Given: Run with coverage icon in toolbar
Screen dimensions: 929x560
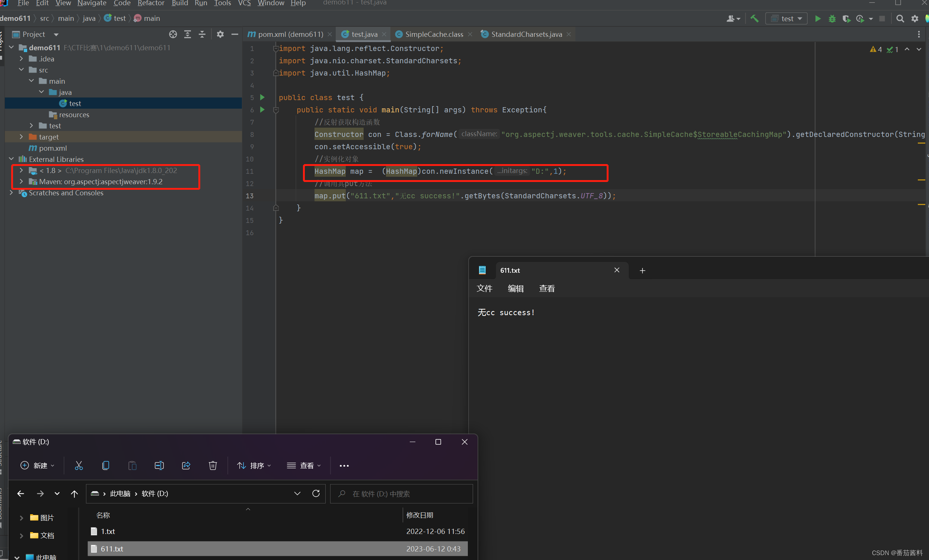Looking at the screenshot, I should click(x=846, y=19).
